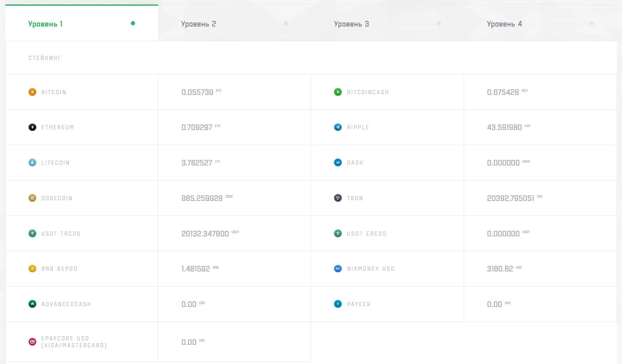Click the BitcoinCash coin icon
The image size is (622, 364).
click(x=338, y=92)
